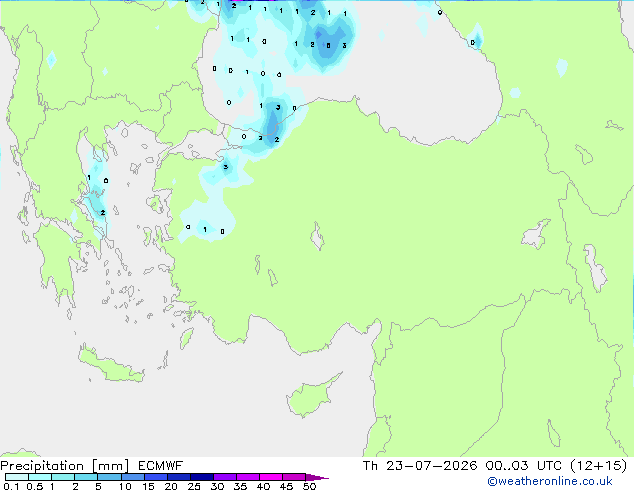Click the above-50 legend arrow tip

(317, 477)
